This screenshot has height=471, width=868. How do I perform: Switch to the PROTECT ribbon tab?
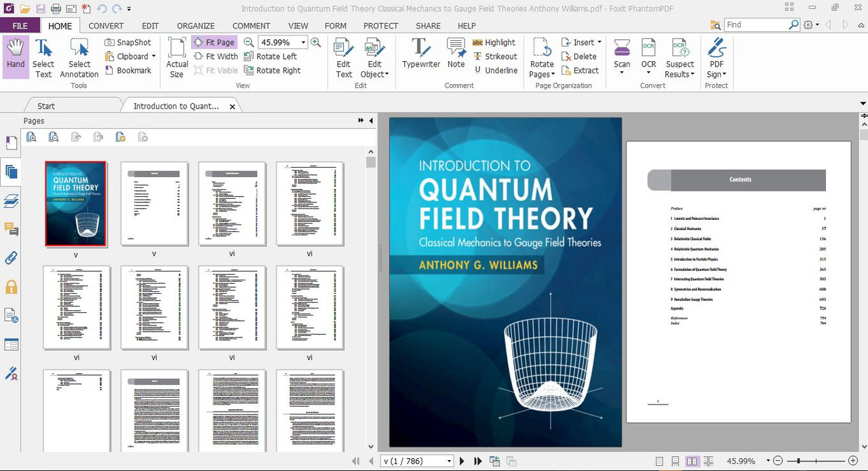click(381, 26)
